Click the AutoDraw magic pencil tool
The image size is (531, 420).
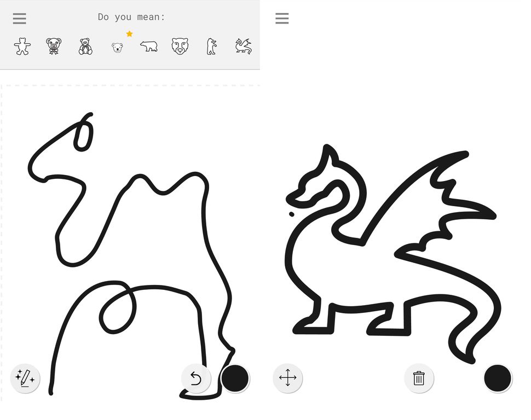pos(25,378)
